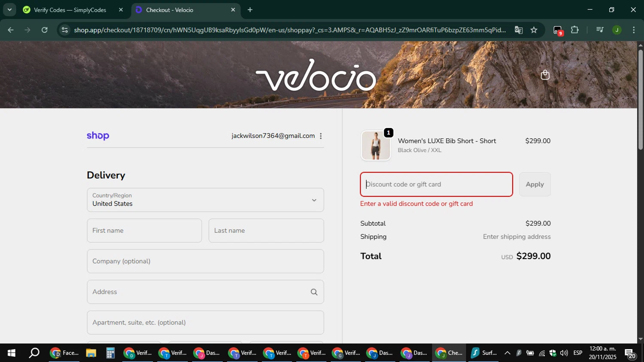
Task: Expand the Country/Region dropdown
Action: [205, 200]
